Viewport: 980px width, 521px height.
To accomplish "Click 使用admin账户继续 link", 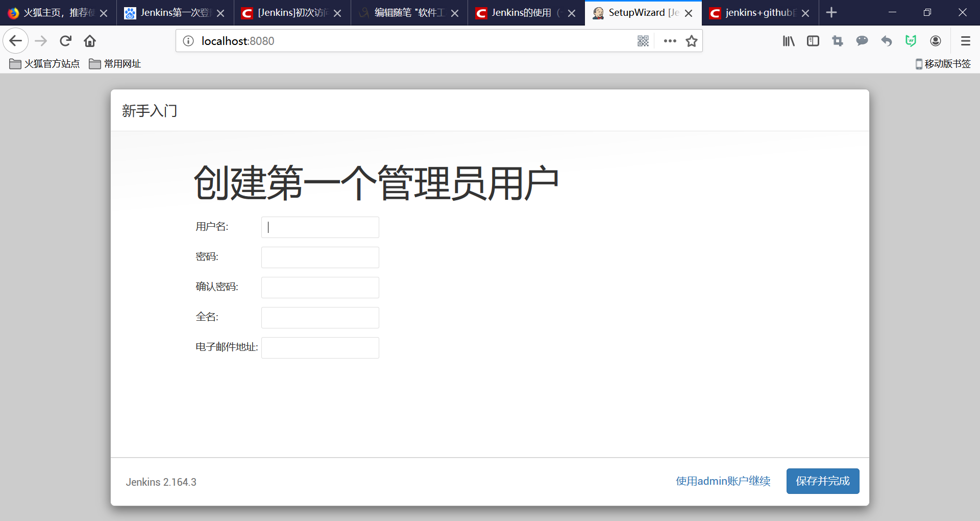I will 723,481.
